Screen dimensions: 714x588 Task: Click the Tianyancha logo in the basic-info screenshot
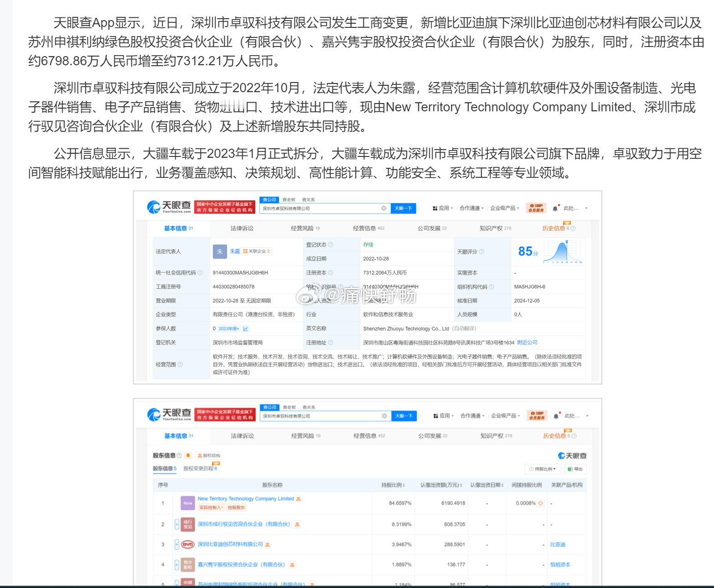169,207
